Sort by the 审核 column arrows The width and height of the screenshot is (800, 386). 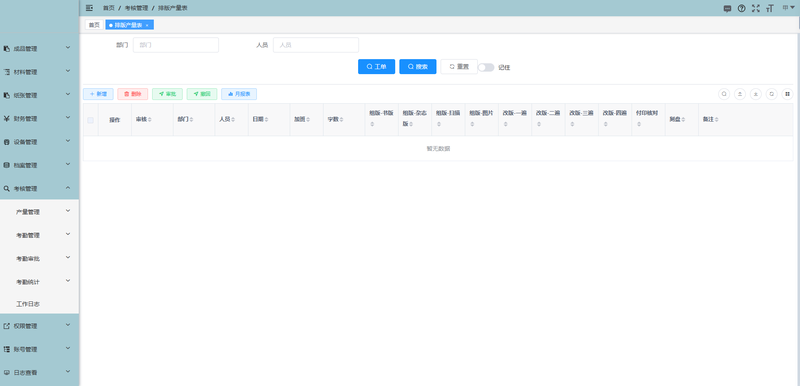click(149, 120)
